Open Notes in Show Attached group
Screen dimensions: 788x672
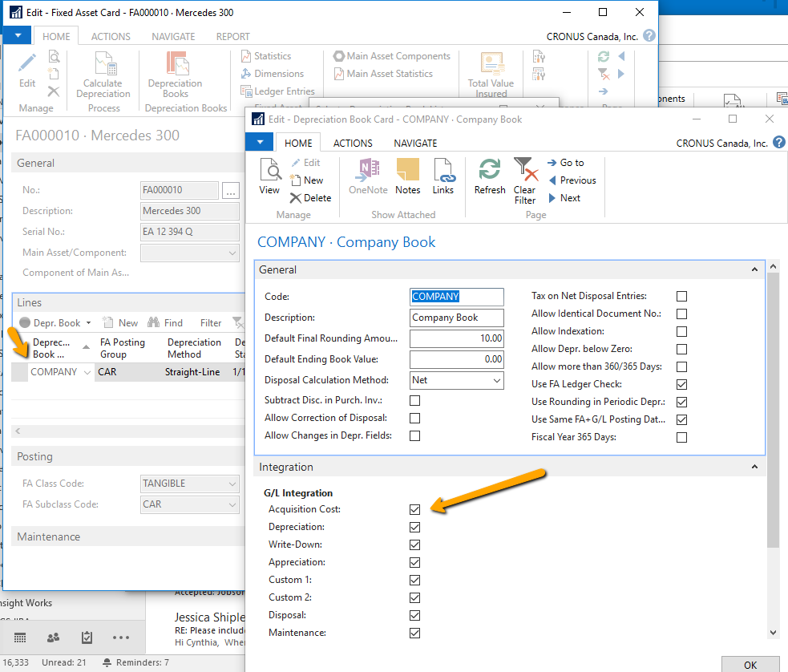click(x=407, y=176)
